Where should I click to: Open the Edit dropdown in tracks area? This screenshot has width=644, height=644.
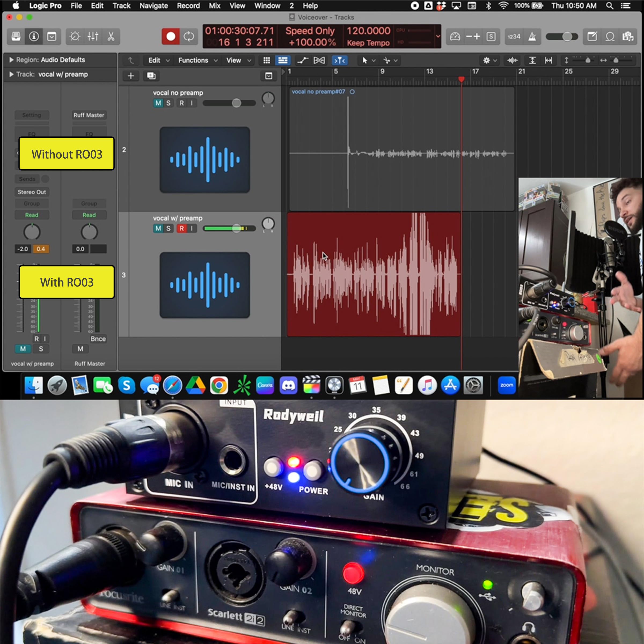point(159,60)
